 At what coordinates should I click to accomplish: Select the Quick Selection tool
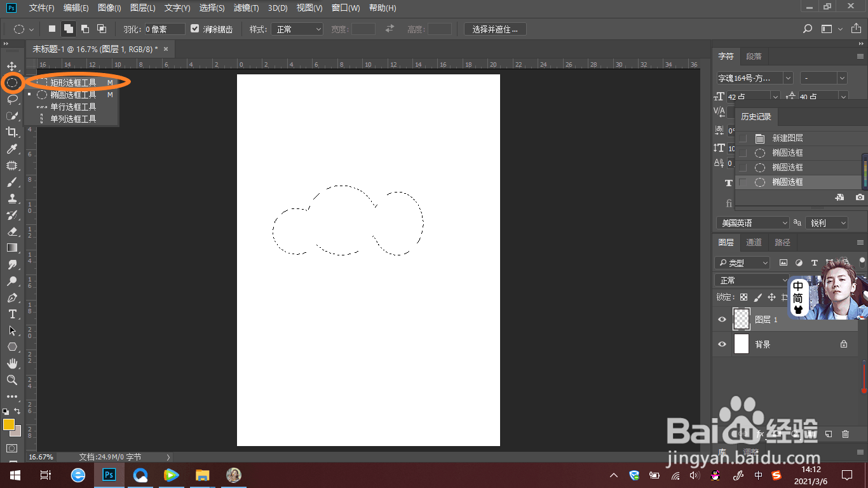pyautogui.click(x=11, y=116)
